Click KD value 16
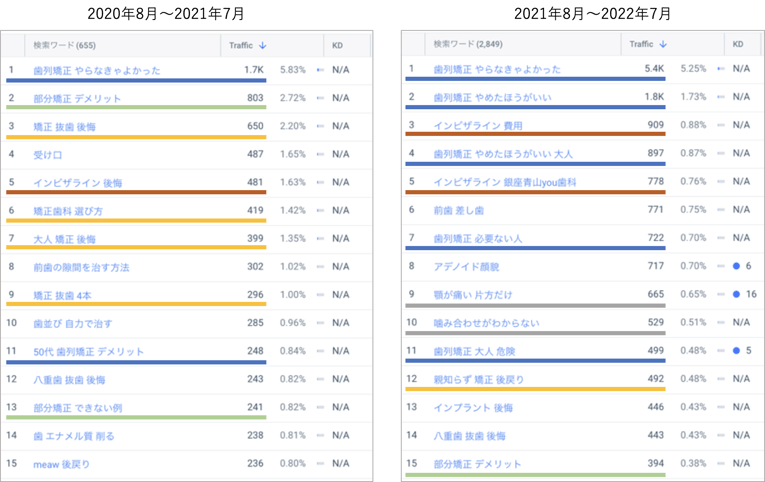 click(751, 294)
